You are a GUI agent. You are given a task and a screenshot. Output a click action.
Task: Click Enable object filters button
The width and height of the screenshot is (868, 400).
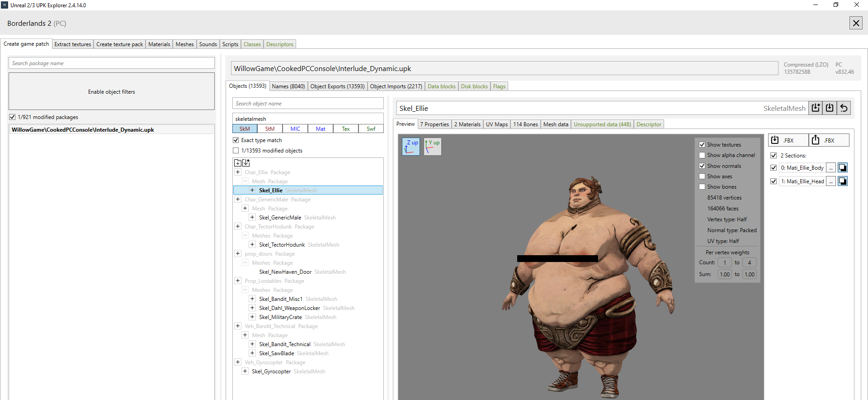tap(112, 92)
